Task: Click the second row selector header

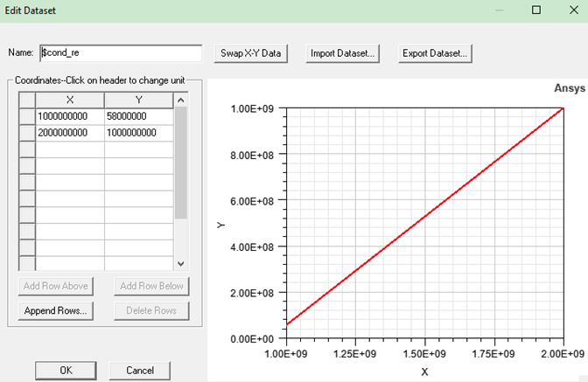Action: 27,132
